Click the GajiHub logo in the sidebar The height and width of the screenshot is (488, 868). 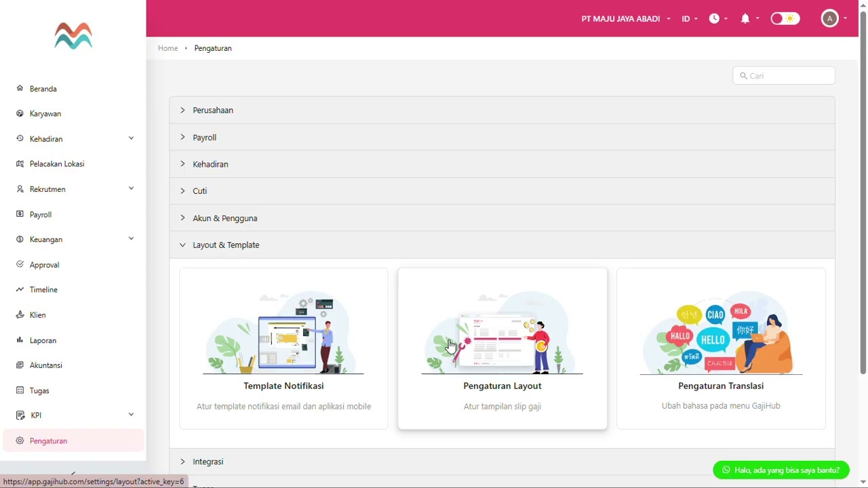click(73, 36)
